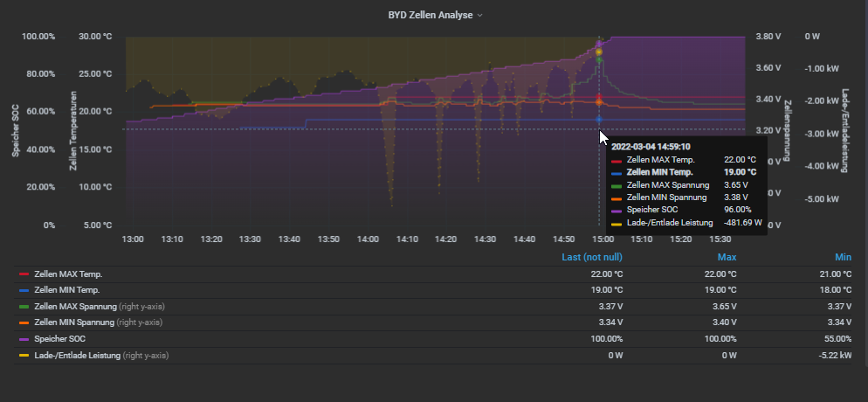The height and width of the screenshot is (402, 868).
Task: Click the 3.40 V Max value in legend table
Action: coord(725,322)
